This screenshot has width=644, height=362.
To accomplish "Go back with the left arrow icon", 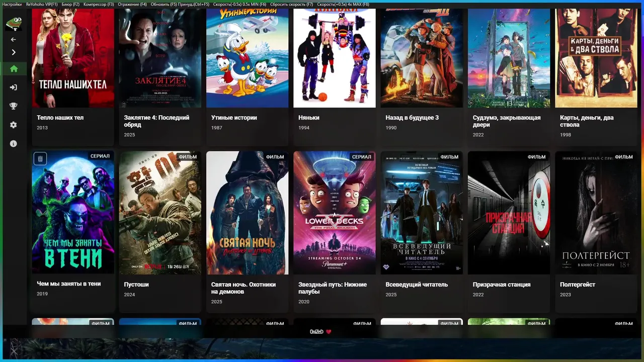I will 14,39.
